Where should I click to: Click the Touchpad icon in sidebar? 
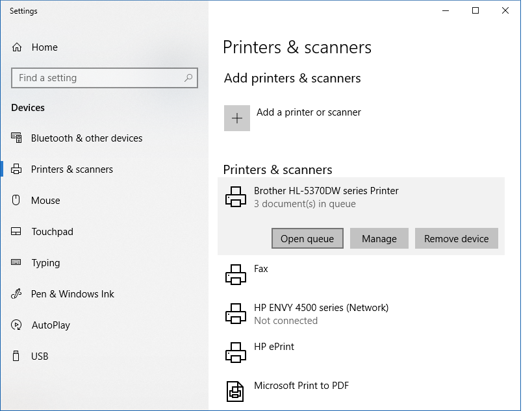tap(17, 232)
